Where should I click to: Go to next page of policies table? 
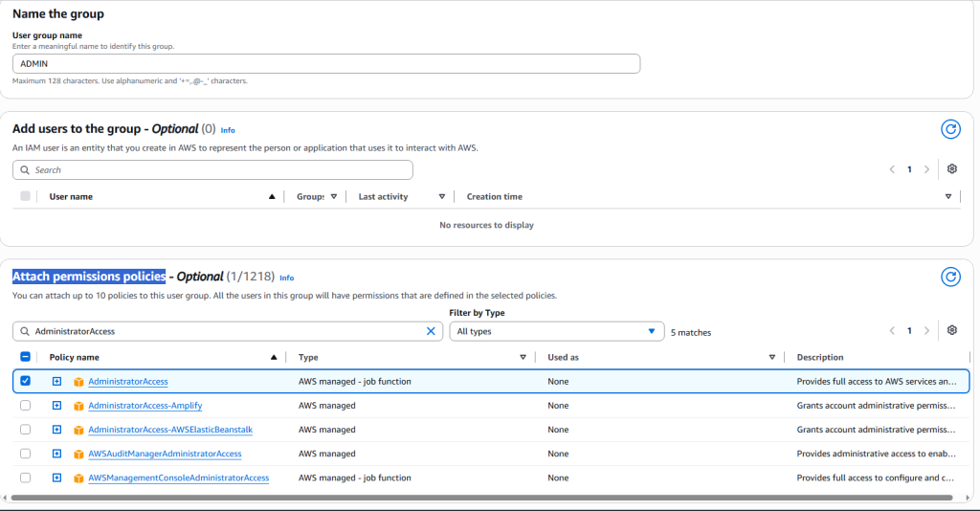click(x=926, y=330)
